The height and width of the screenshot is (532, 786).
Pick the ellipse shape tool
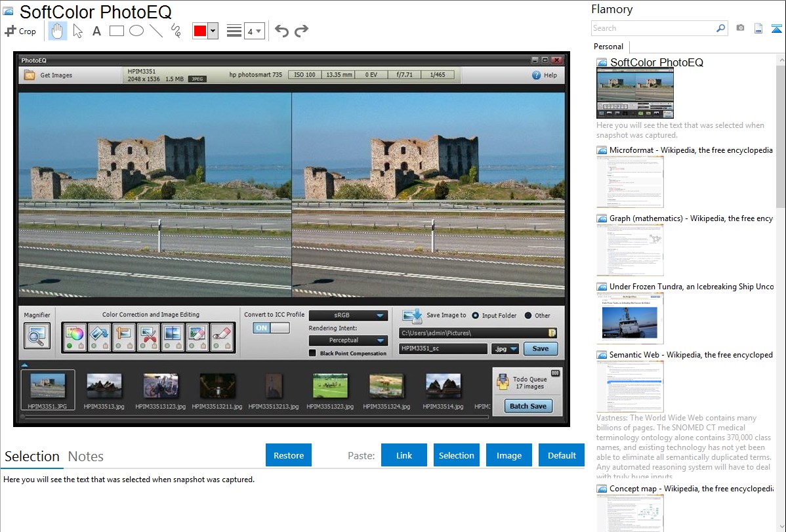[136, 31]
